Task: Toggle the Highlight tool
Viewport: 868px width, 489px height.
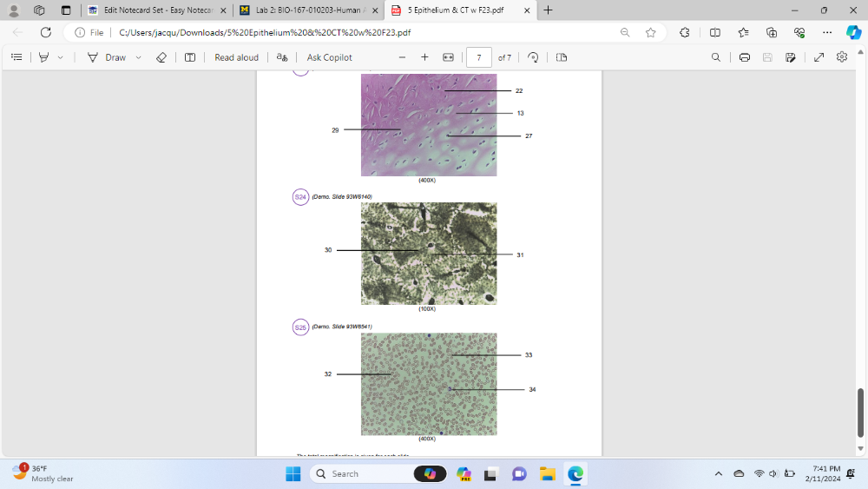Action: [43, 57]
